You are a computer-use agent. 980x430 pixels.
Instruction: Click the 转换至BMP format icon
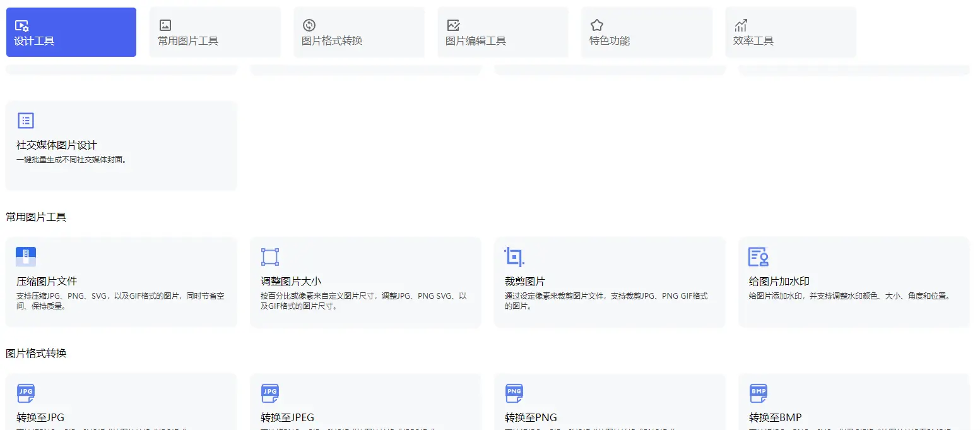click(758, 392)
